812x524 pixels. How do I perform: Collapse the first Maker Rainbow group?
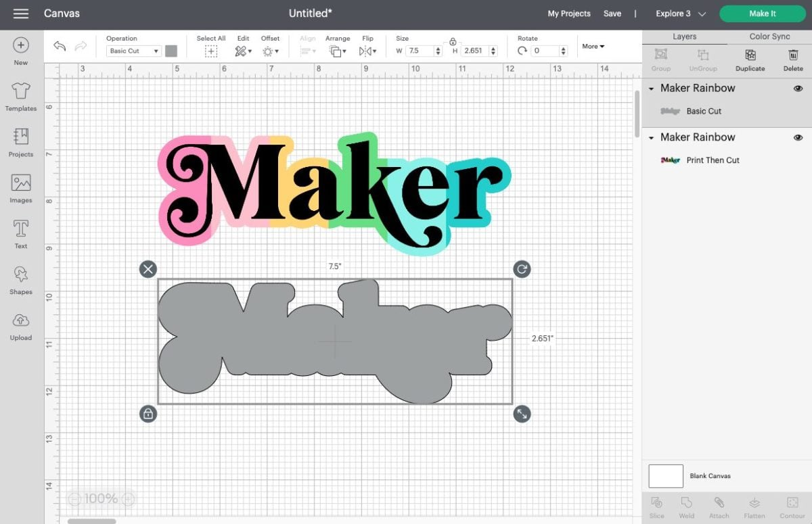click(652, 89)
